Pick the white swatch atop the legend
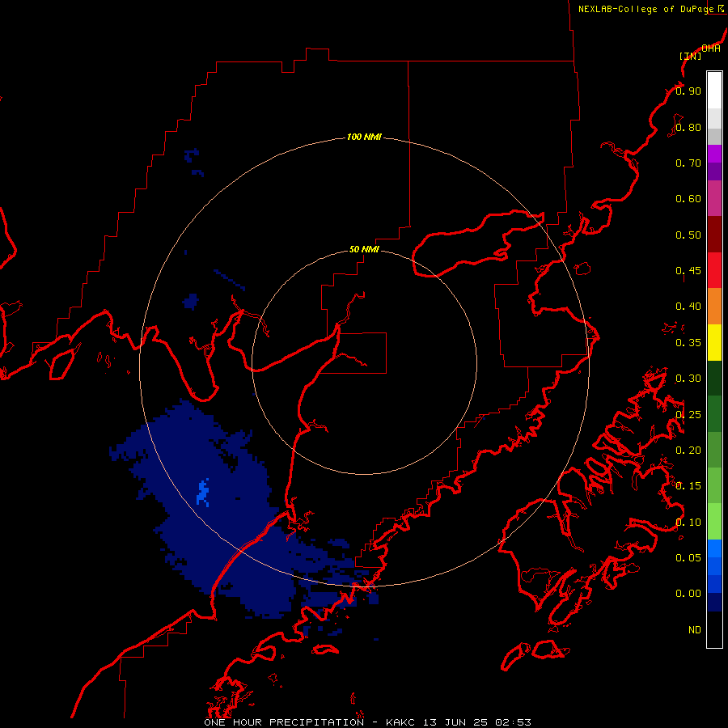The image size is (728, 728). pyautogui.click(x=714, y=91)
